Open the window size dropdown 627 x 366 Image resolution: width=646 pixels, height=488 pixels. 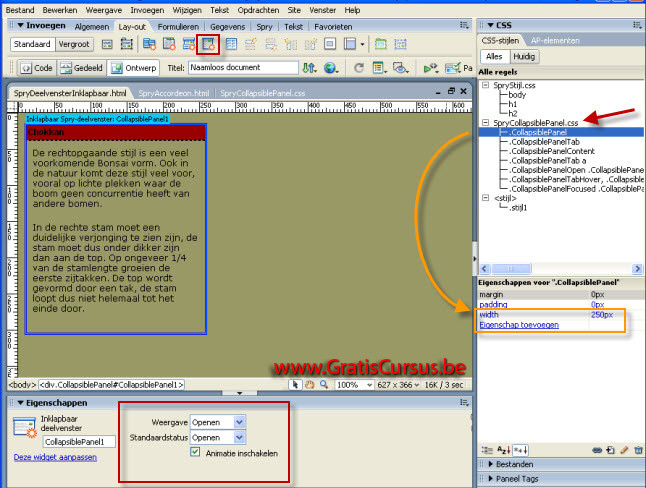click(x=398, y=385)
